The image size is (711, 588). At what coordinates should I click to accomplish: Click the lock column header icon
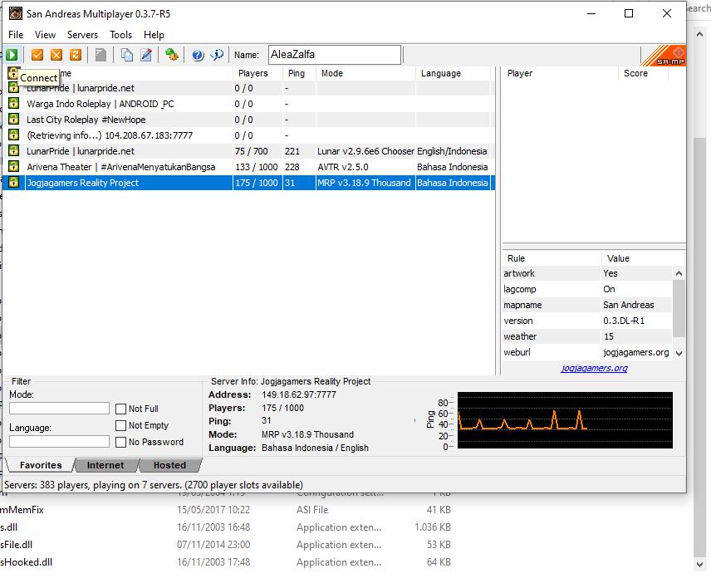click(x=12, y=72)
